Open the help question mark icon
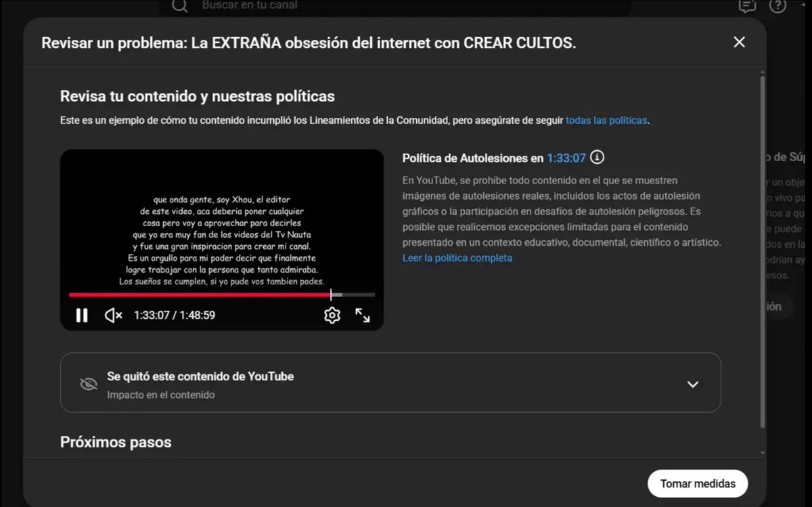This screenshot has width=812, height=507. coord(778,5)
